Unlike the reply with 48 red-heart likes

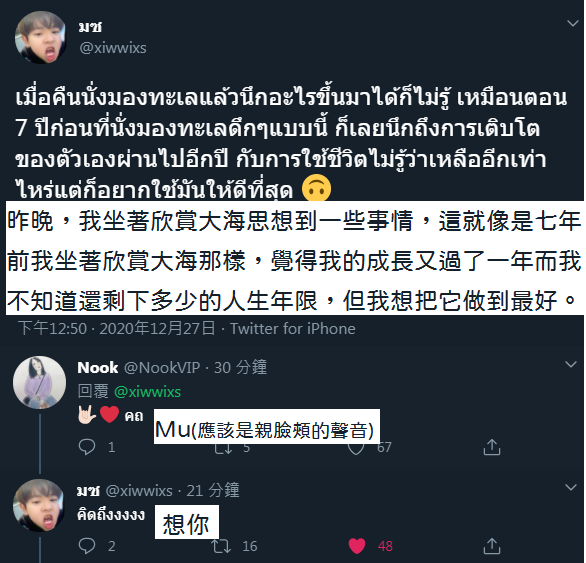pos(357,546)
